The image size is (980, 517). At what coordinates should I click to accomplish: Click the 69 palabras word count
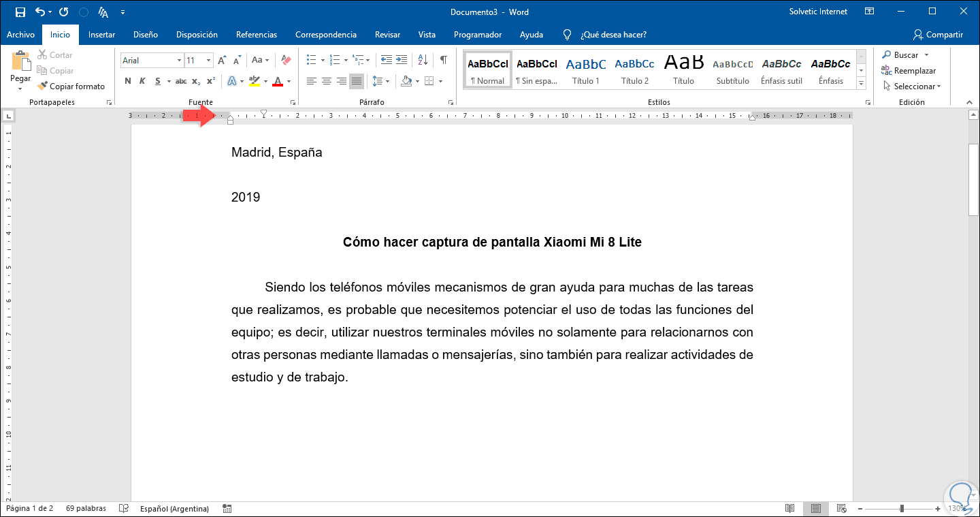click(x=85, y=508)
